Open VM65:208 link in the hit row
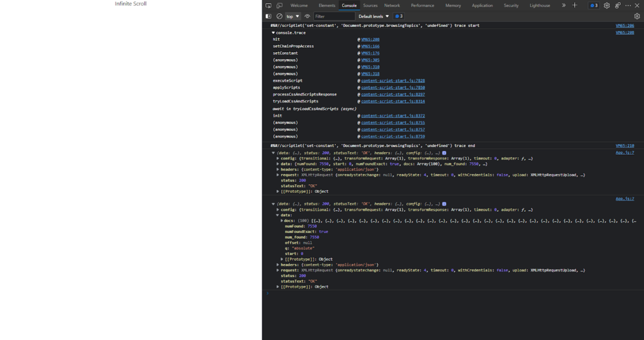 tap(370, 40)
